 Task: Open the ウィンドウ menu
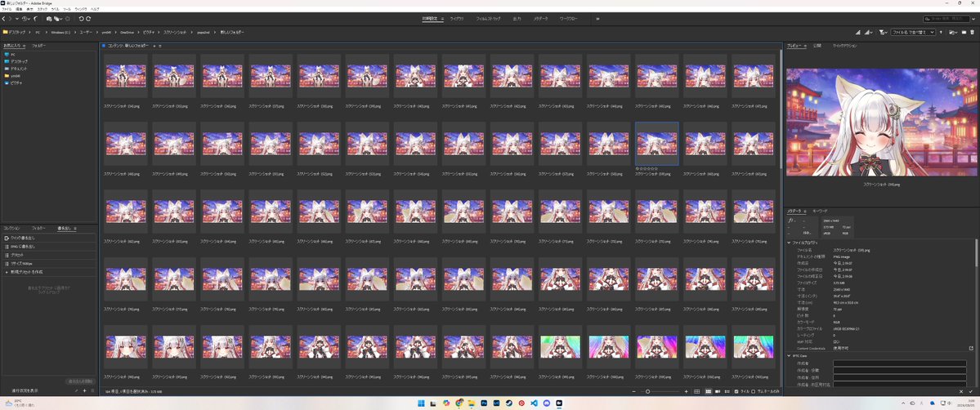(x=81, y=9)
